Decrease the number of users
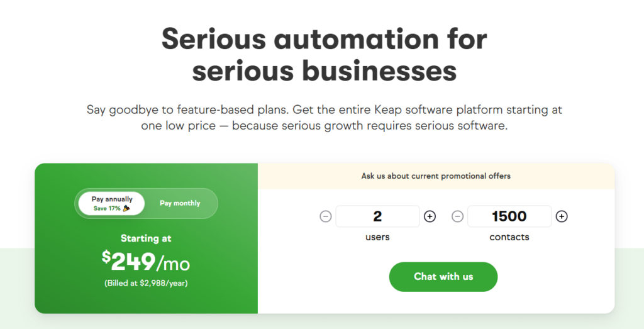The width and height of the screenshot is (644, 329). (x=326, y=216)
